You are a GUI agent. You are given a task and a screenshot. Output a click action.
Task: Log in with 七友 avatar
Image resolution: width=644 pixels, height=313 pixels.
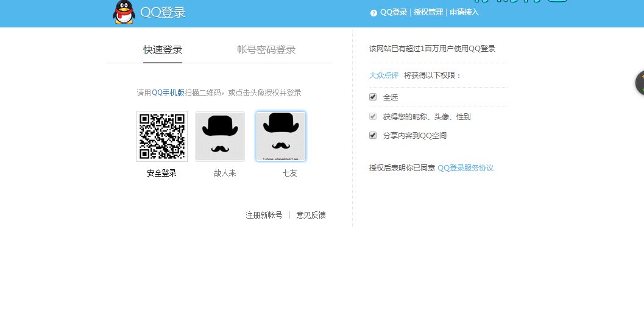(x=280, y=136)
